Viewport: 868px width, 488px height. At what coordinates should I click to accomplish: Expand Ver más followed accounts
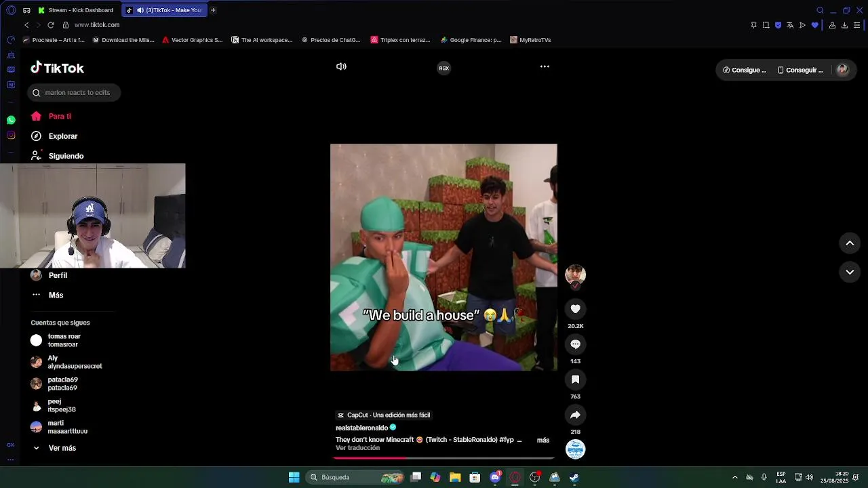click(x=54, y=448)
